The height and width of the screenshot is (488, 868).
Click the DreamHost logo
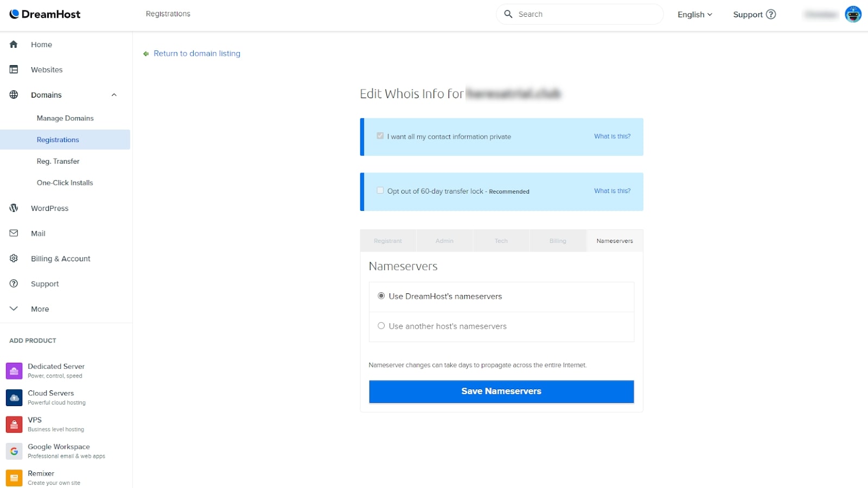45,14
